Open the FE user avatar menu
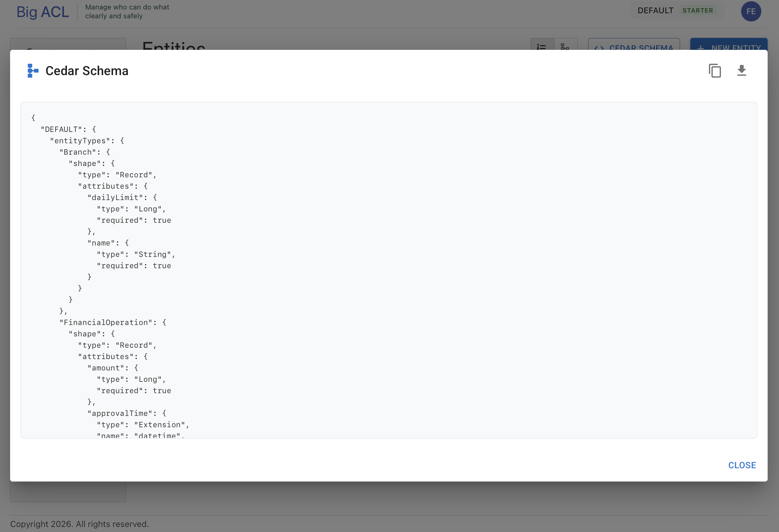Screen dimensions: 779x532 (x=751, y=11)
